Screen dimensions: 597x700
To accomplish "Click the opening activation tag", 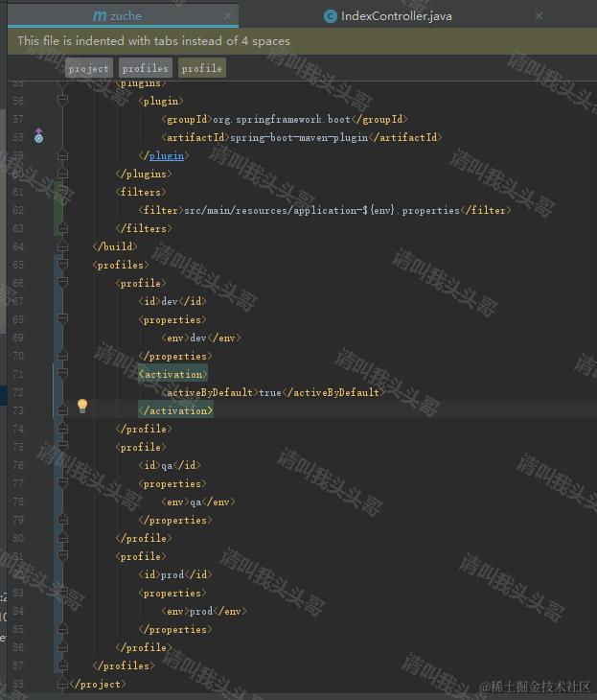I will coord(172,374).
